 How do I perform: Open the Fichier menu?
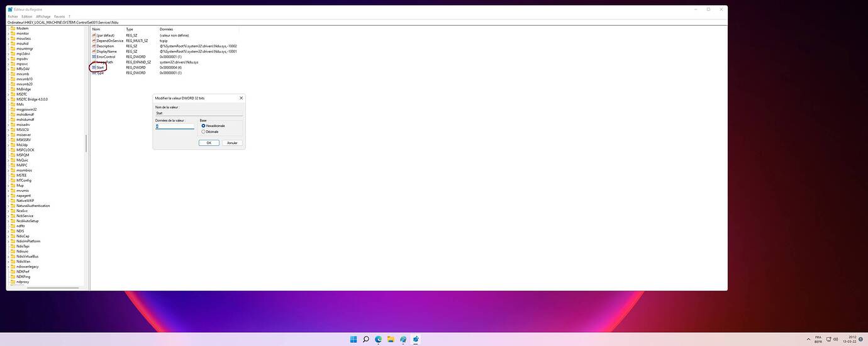[13, 16]
